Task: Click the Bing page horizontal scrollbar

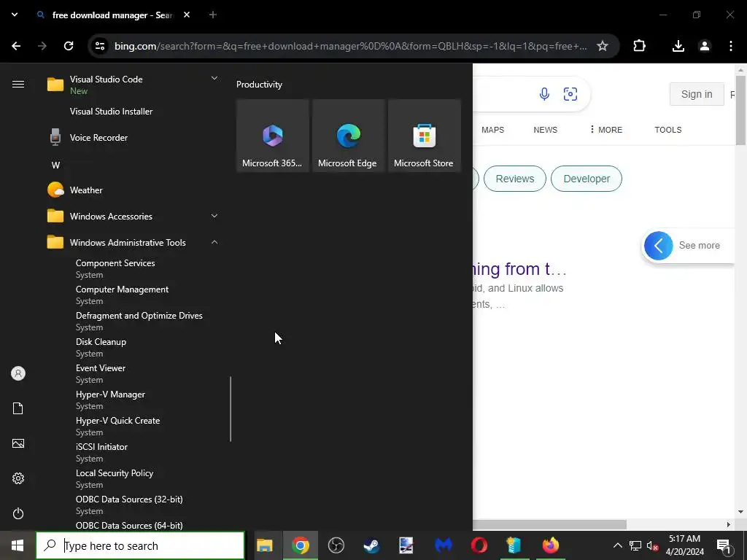Action: pyautogui.click(x=549, y=524)
